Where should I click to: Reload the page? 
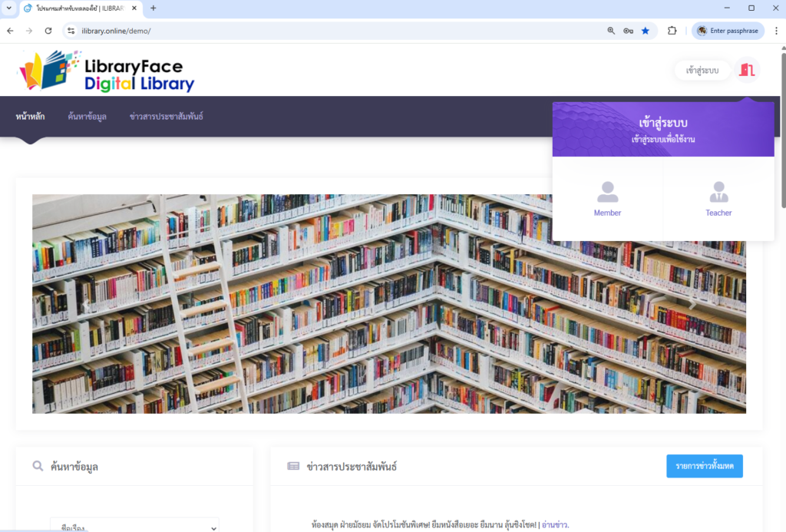pyautogui.click(x=48, y=31)
